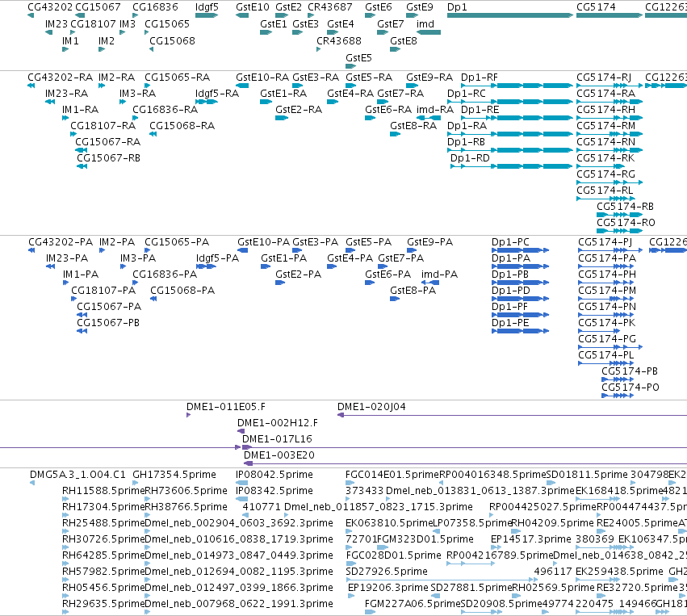Select the CG15067-RB transcript label
Viewport: 687px width, 616px height.
[108, 157]
